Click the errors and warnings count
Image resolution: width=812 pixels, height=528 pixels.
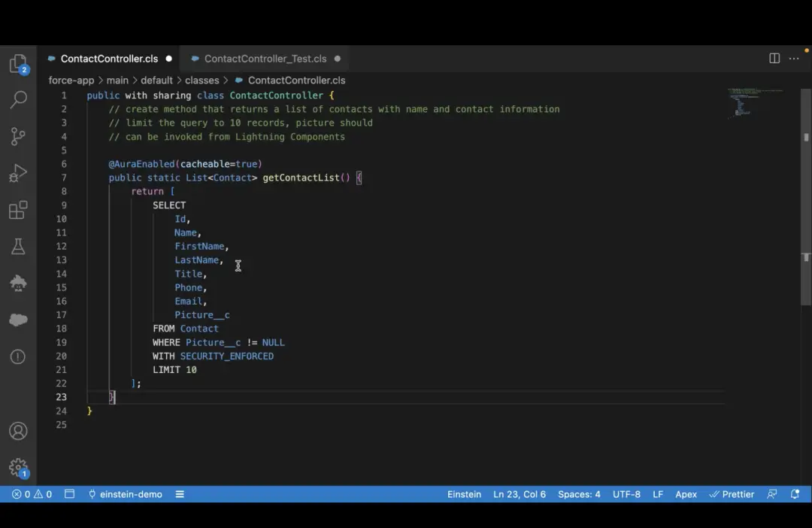point(32,494)
